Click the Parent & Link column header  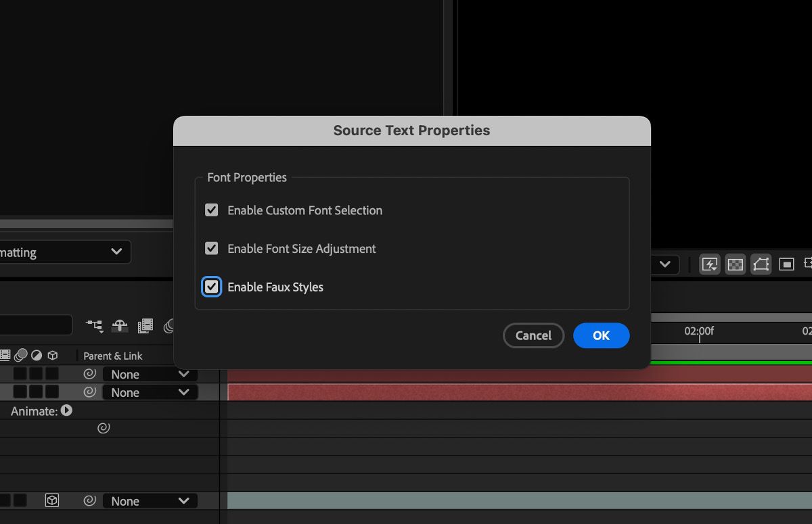(112, 356)
